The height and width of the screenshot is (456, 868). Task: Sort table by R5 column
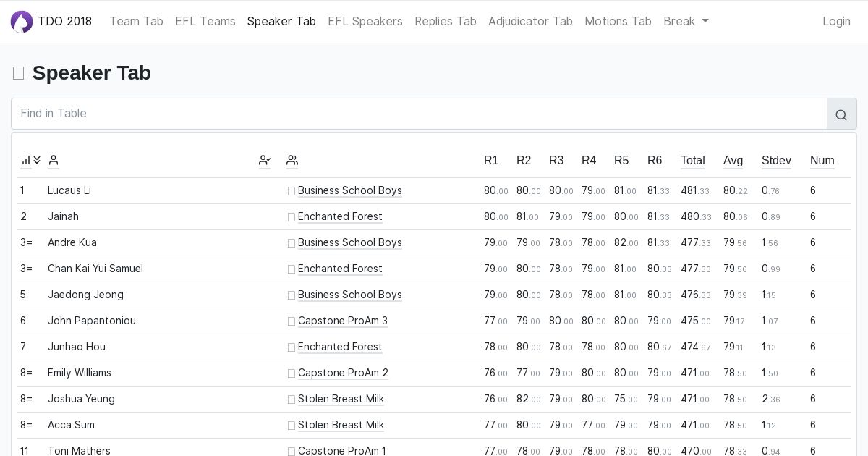621,161
